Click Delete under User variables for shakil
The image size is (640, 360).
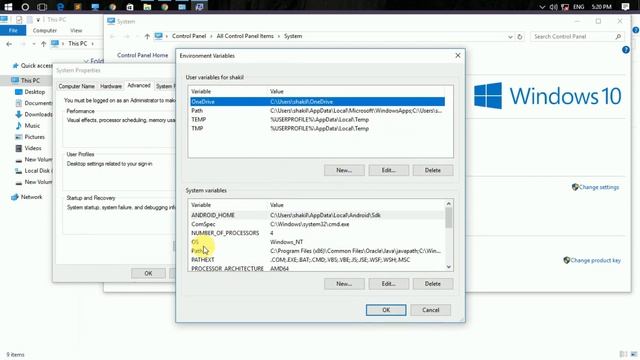(x=433, y=170)
